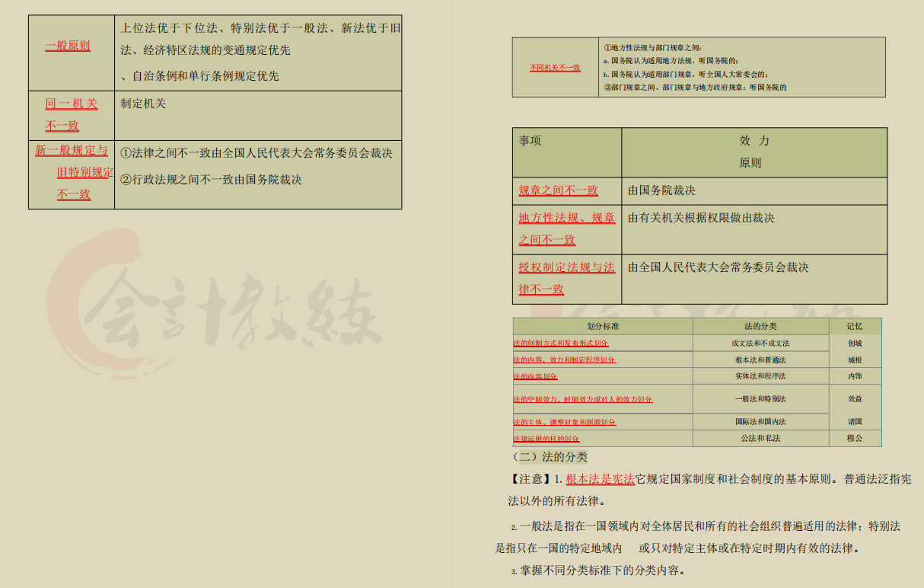Image resolution: width=924 pixels, height=588 pixels.
Task: Select the 记忆 column header cell
Action: click(855, 326)
